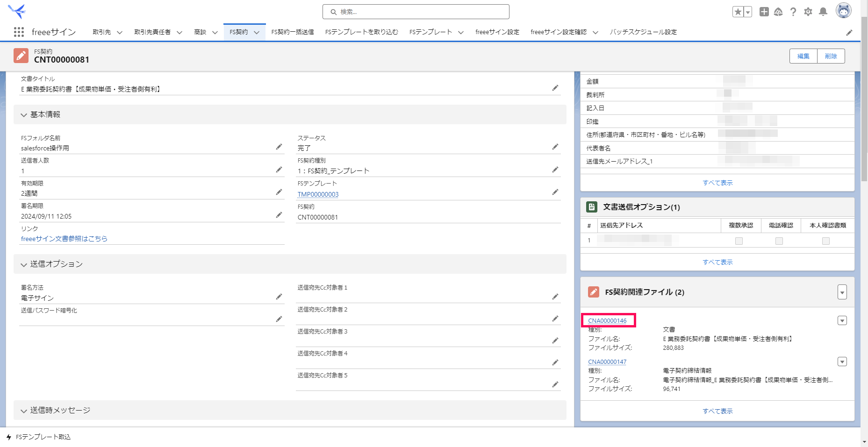Open the freeeサイン設定確認 tab dropdown chevron
Screen dimensions: 868x447
595,32
